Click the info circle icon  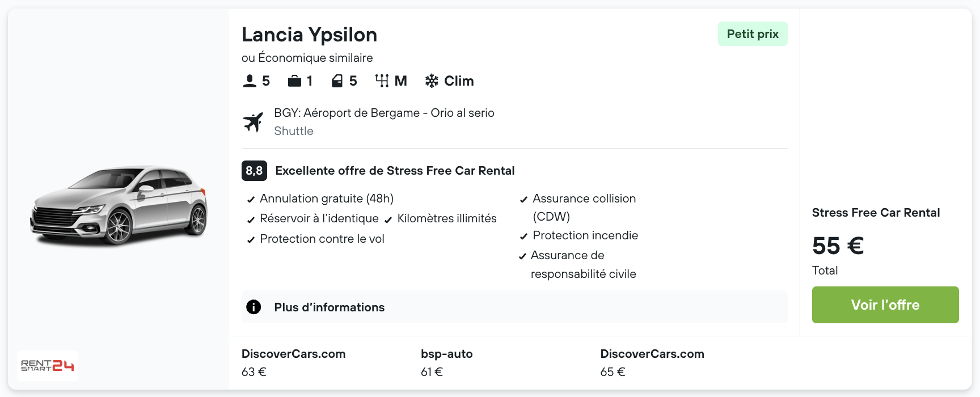click(x=254, y=307)
